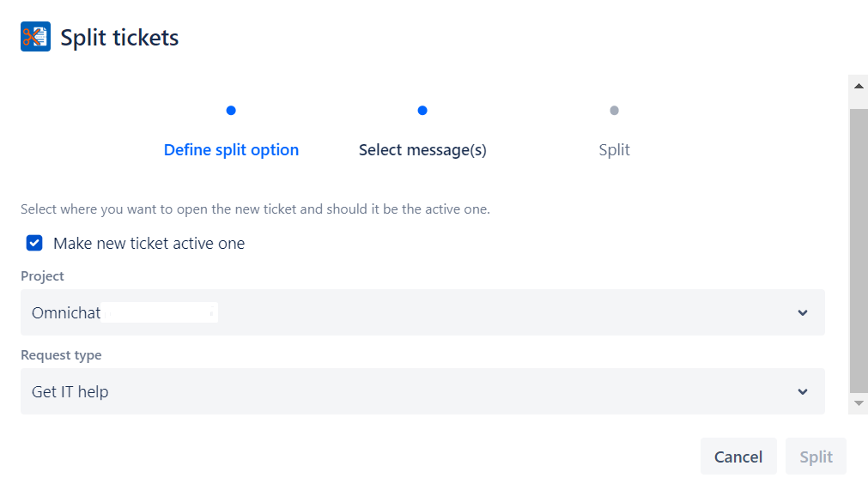Click the Split tickets scissors app icon

coord(36,37)
